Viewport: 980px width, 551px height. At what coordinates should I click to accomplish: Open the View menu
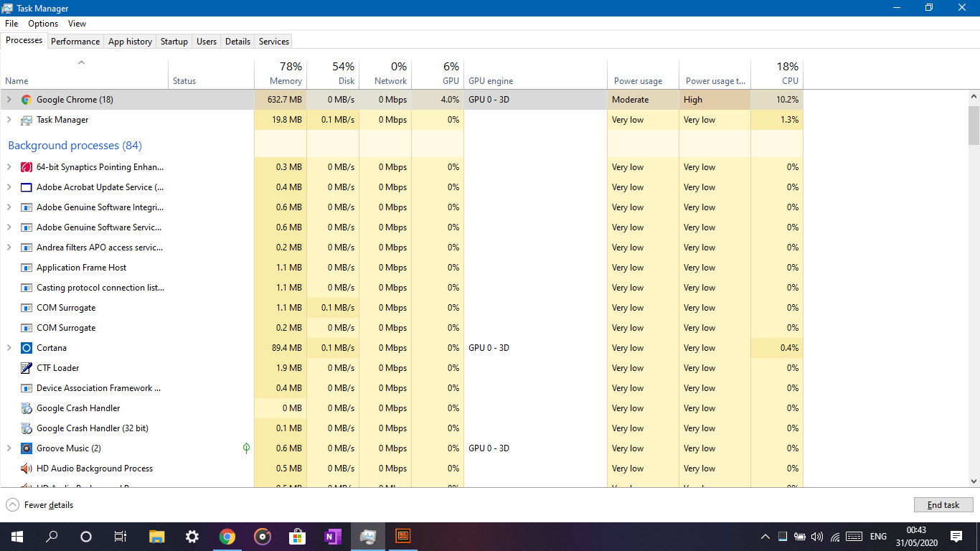pyautogui.click(x=77, y=24)
